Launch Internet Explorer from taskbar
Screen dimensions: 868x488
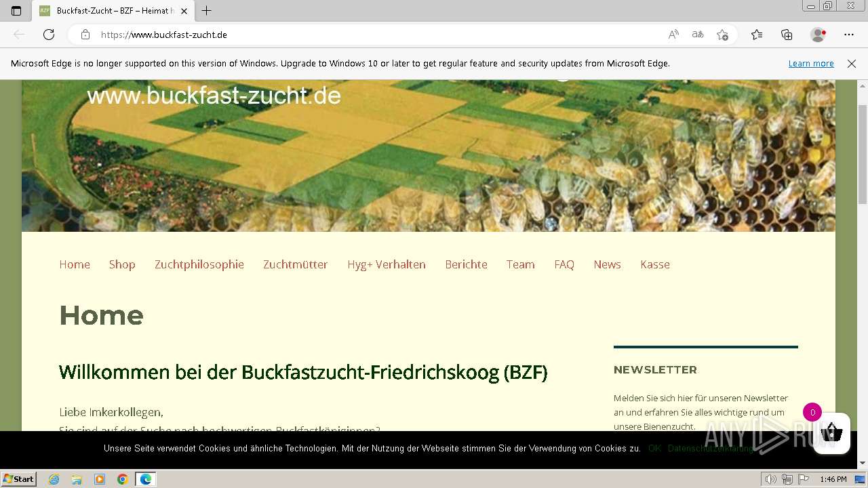(x=54, y=479)
